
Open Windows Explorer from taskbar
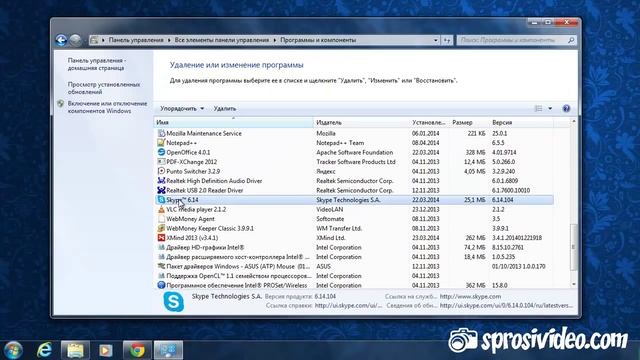click(75, 350)
